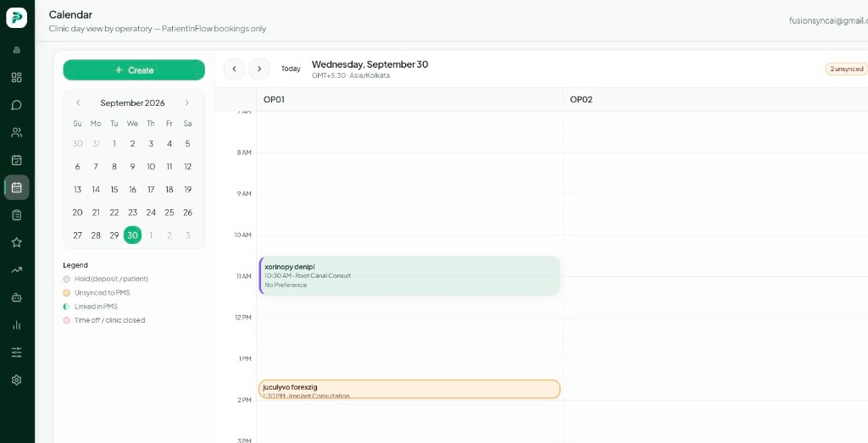Select September 30 in mini calendar

click(x=132, y=235)
